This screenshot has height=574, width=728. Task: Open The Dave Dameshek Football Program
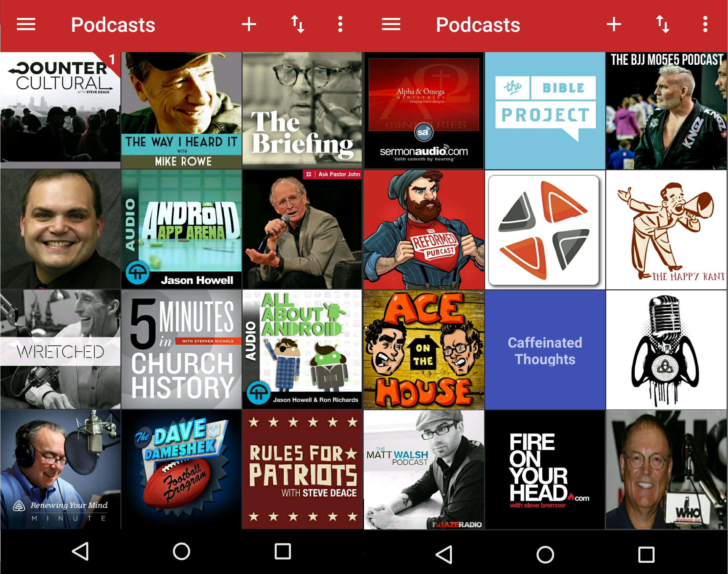tap(181, 469)
